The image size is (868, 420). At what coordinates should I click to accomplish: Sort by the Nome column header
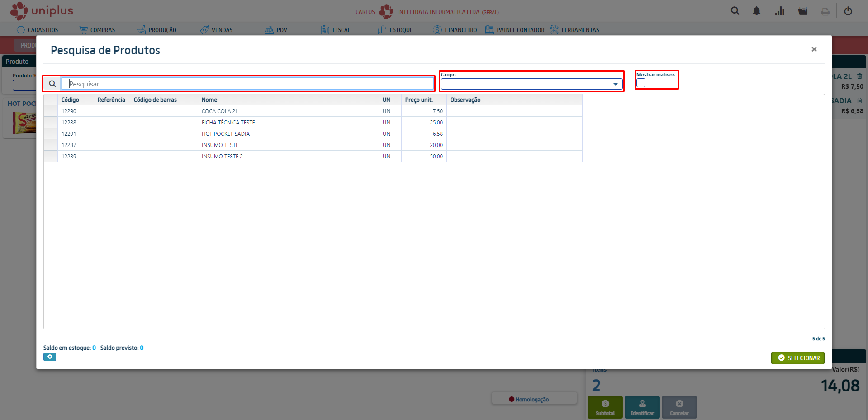point(209,100)
